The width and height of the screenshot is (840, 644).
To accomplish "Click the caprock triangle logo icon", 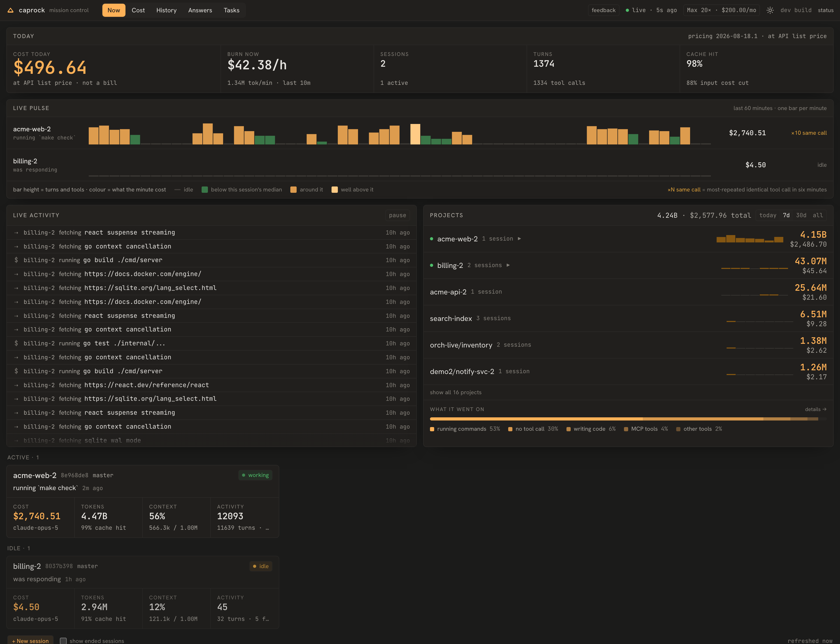I will 11,10.
